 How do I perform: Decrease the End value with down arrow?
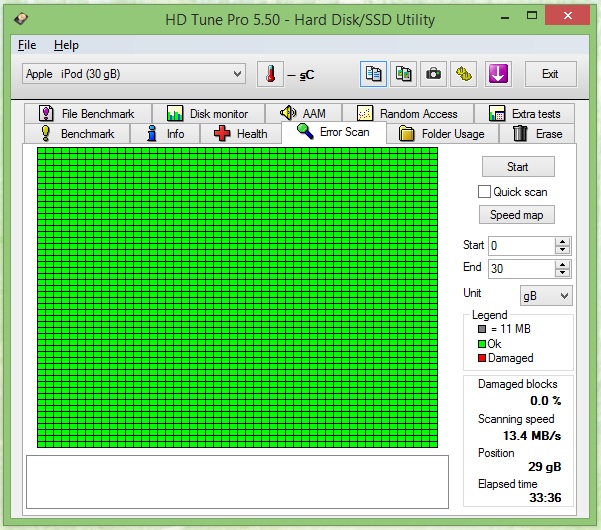click(x=562, y=273)
